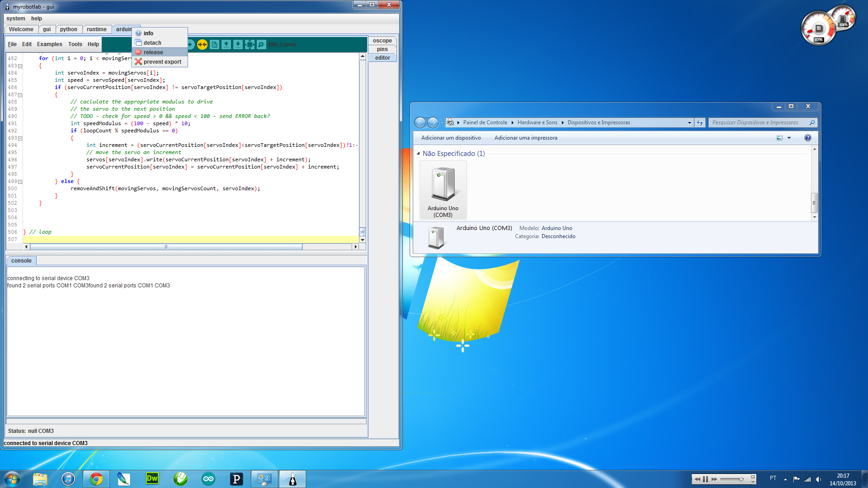868x488 pixels.
Task: Open the view options dropdown arrow
Action: click(x=789, y=138)
